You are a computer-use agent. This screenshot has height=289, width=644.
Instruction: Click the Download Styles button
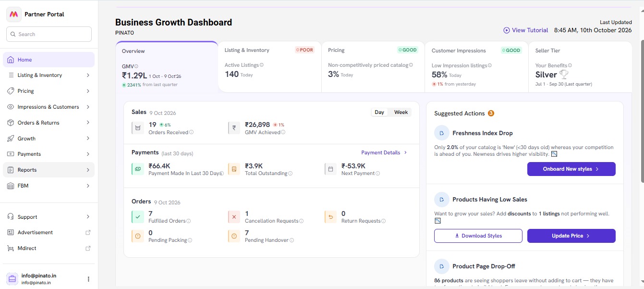pos(478,236)
